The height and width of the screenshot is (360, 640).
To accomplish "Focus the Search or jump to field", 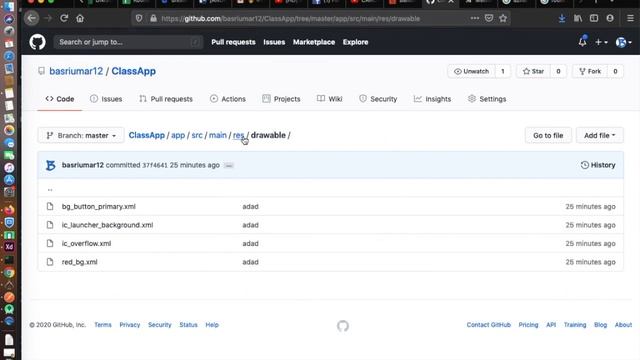I will [x=128, y=42].
